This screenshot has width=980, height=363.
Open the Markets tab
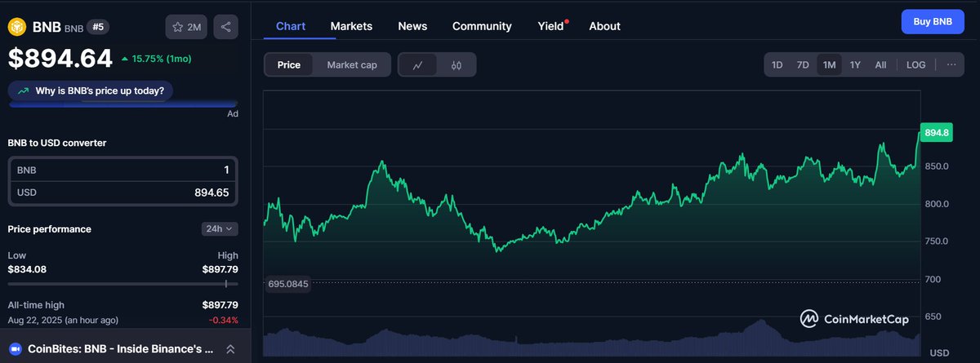351,26
